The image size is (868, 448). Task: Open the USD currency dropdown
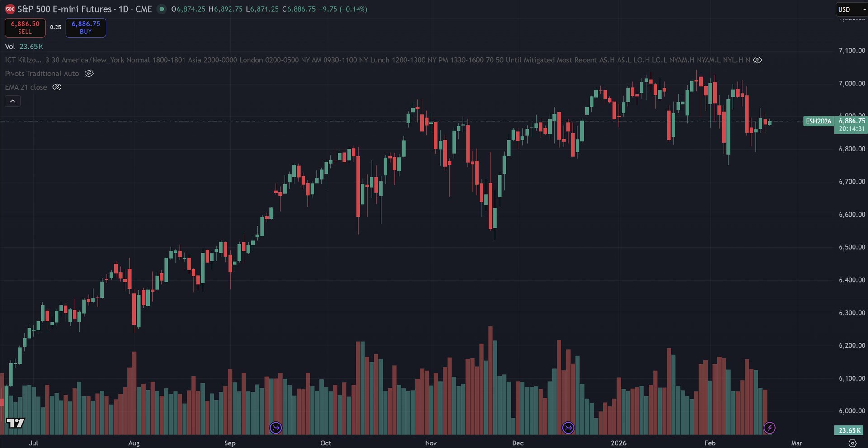point(852,9)
